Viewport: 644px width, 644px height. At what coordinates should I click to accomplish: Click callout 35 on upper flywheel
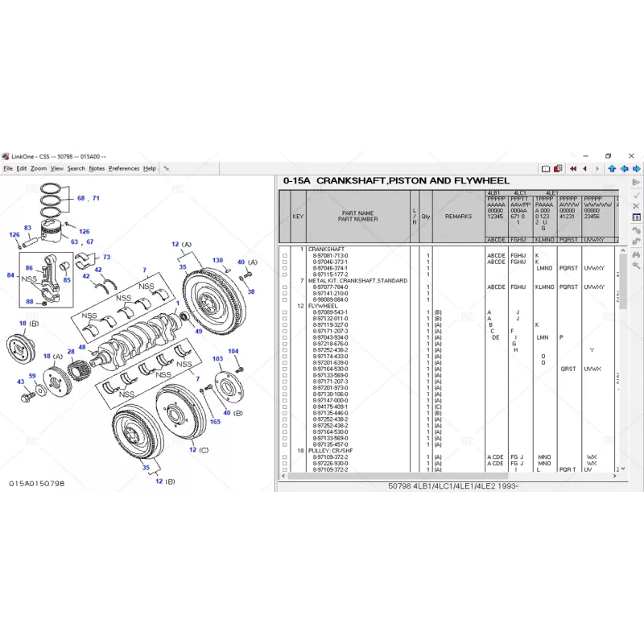point(182,266)
